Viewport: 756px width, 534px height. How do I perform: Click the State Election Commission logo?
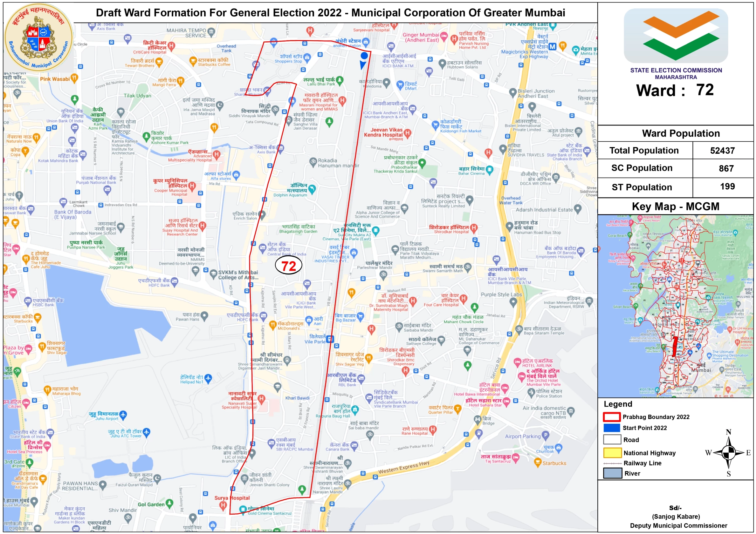(676, 36)
